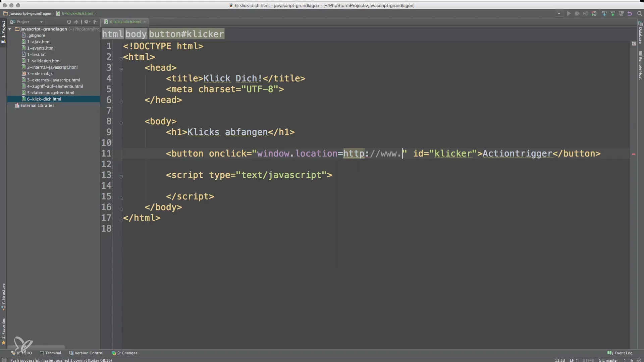The width and height of the screenshot is (644, 362).
Task: Click the Debug bug icon
Action: click(x=577, y=14)
